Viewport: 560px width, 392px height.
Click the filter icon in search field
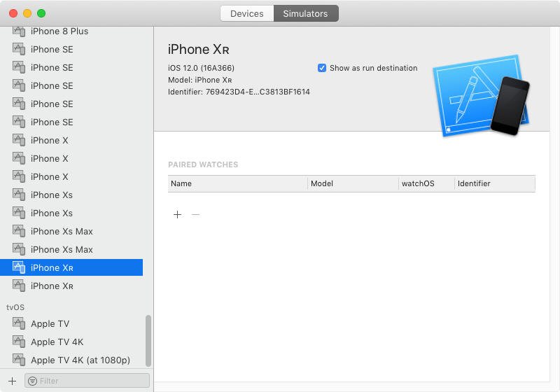(32, 381)
